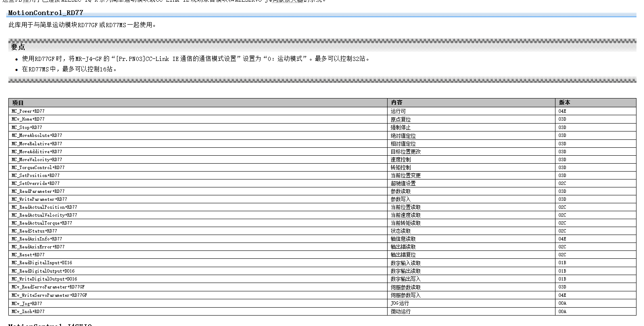Select the MCv_Inch+RD77 entry
Viewport: 644px width, 326px height.
[x=28, y=311]
